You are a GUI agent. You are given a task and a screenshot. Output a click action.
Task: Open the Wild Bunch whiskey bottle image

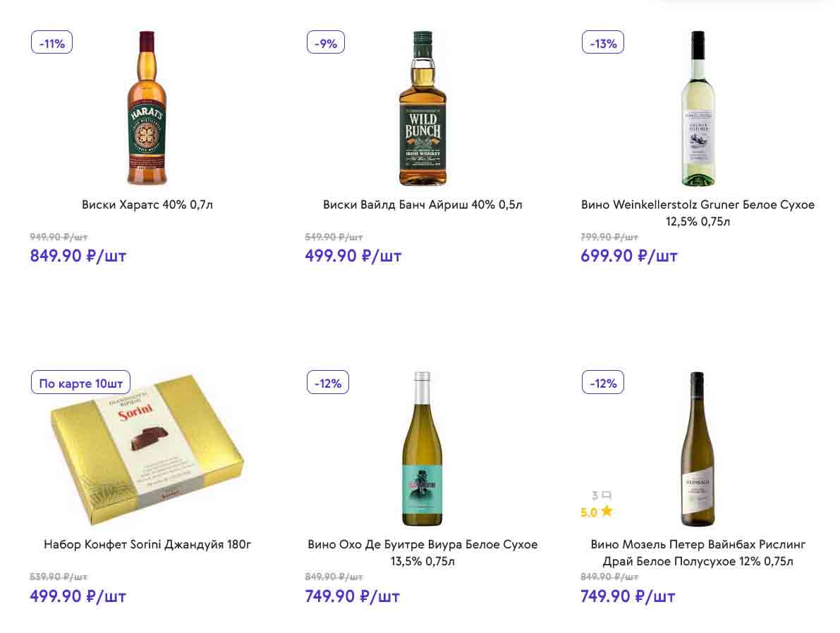click(x=422, y=109)
